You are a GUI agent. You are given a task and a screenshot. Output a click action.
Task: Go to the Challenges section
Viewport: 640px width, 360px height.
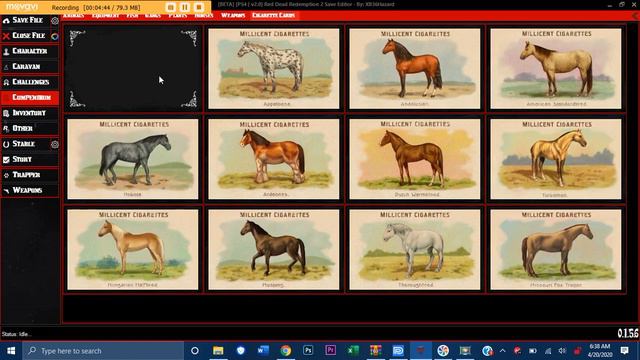tap(30, 82)
